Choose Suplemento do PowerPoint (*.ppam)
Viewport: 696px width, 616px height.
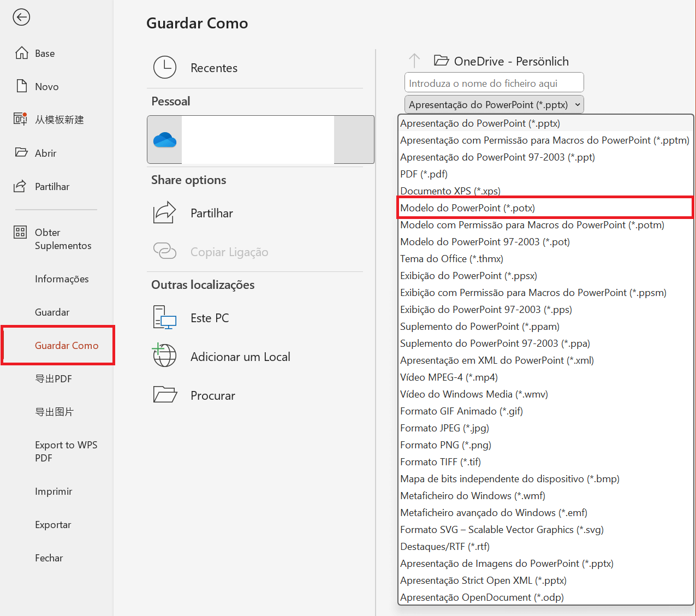(546, 327)
